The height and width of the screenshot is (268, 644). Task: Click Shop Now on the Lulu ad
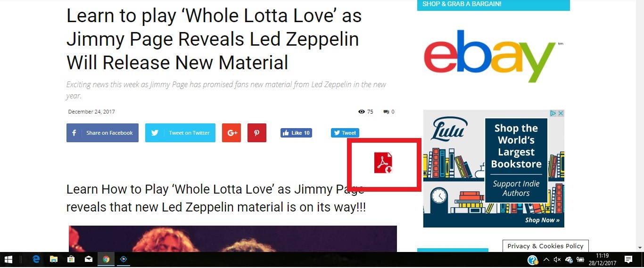click(542, 220)
